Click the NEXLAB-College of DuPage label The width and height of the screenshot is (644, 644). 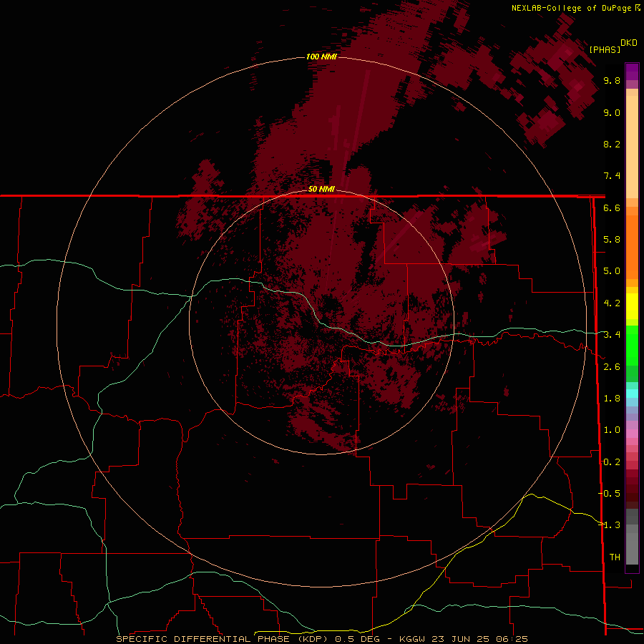coord(571,8)
